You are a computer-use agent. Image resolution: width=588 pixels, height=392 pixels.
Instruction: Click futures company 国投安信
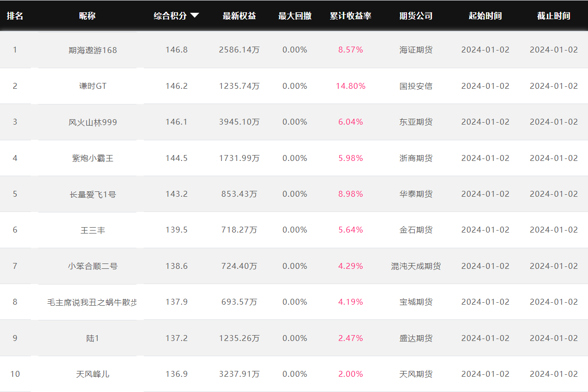(x=416, y=86)
